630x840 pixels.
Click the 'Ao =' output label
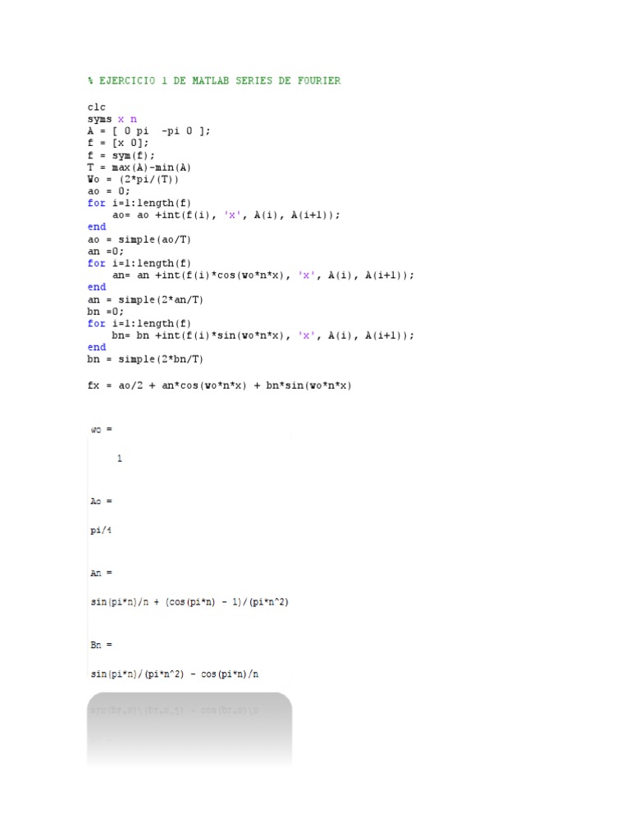(x=101, y=501)
